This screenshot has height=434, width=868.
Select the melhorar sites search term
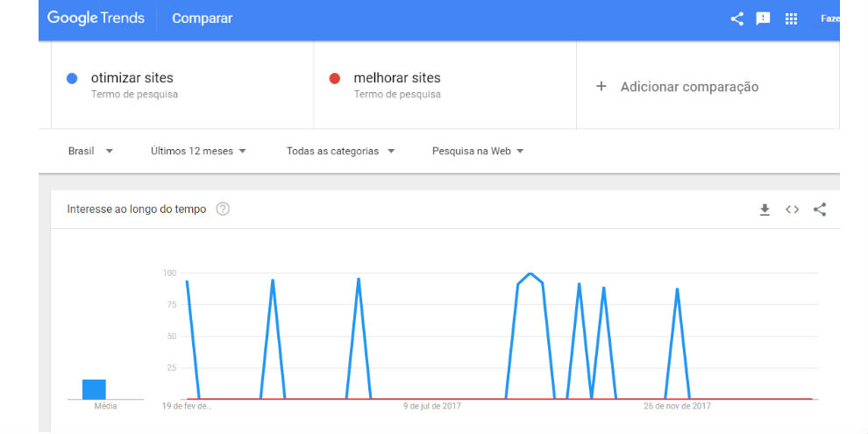(x=397, y=78)
